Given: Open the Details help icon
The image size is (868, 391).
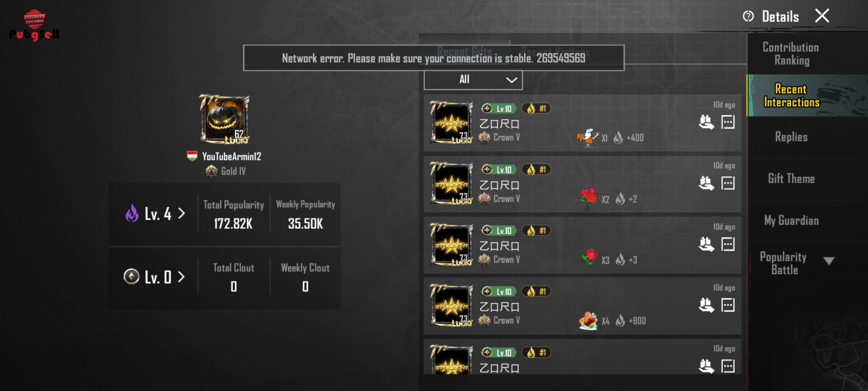Looking at the screenshot, I should (748, 16).
